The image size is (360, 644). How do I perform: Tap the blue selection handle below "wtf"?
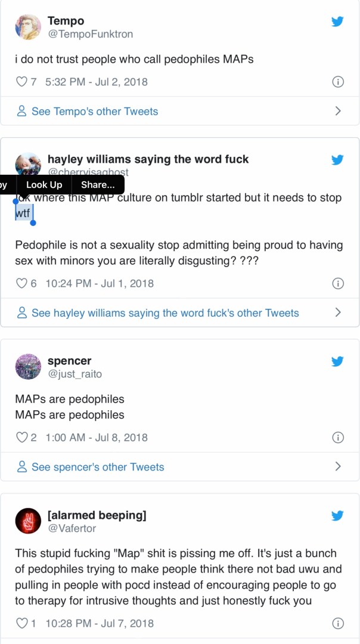tap(33, 223)
